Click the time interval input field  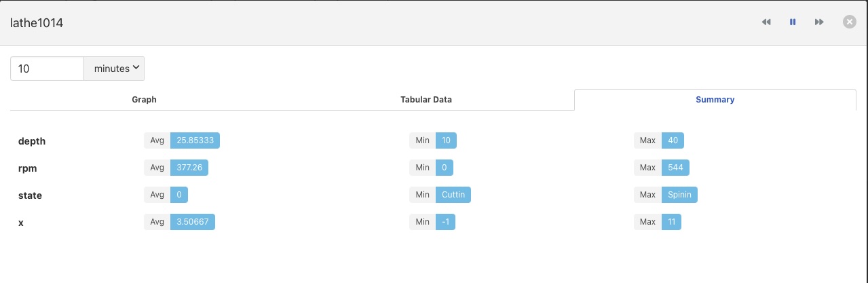pyautogui.click(x=47, y=69)
